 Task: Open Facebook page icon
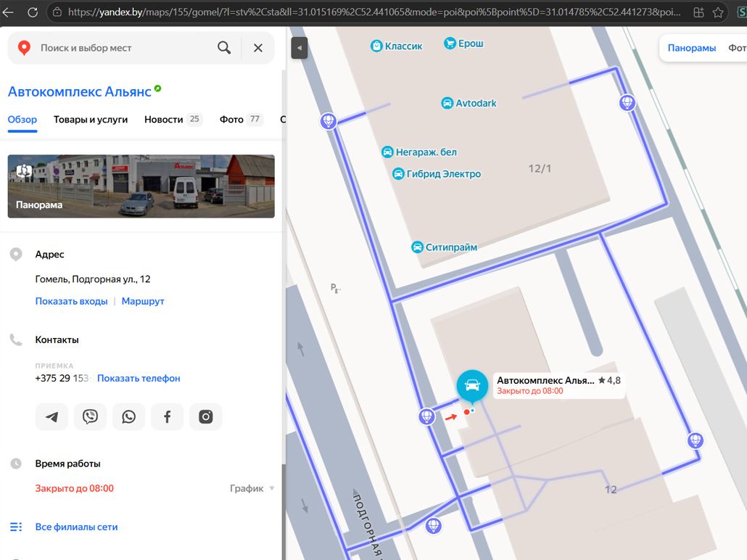(168, 417)
